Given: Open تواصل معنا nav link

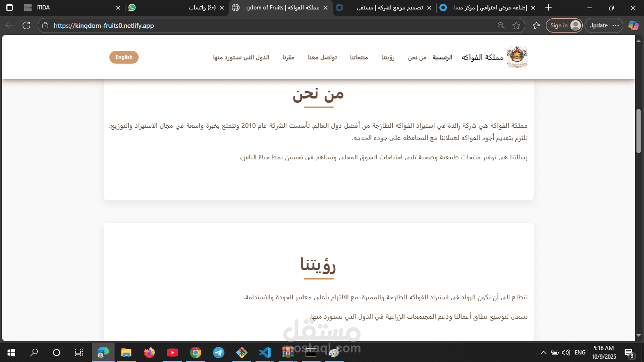Looking at the screenshot, I should click(322, 58).
